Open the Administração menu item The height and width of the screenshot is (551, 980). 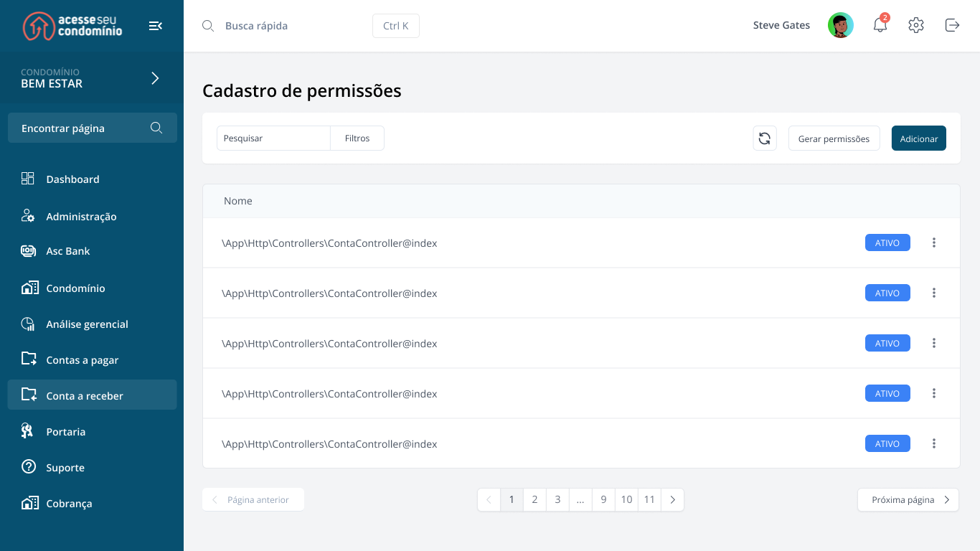pyautogui.click(x=92, y=216)
